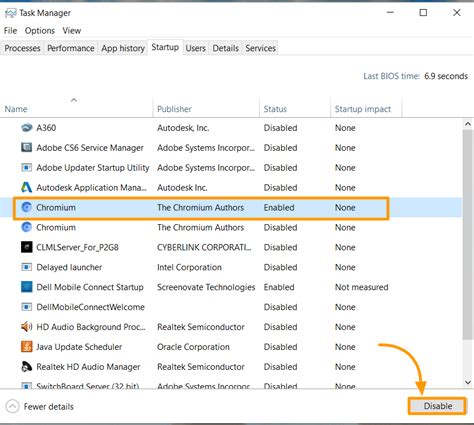Close the Task Manager window
The width and height of the screenshot is (474, 425).
pos(457,13)
